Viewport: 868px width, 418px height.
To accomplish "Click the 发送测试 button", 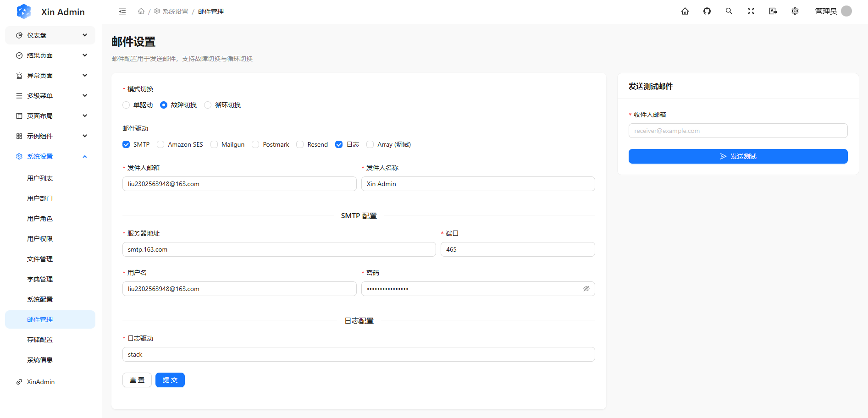I will tap(738, 156).
